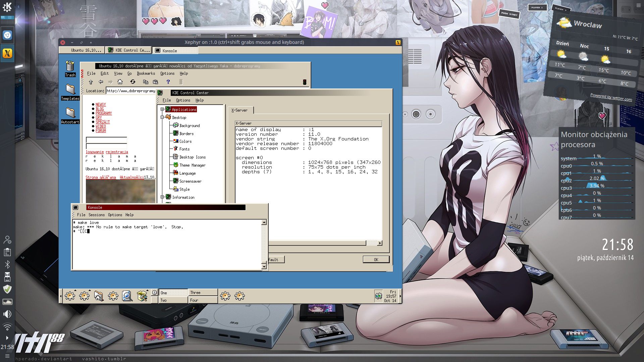Open Bluetooth settings in system tray

click(x=7, y=264)
